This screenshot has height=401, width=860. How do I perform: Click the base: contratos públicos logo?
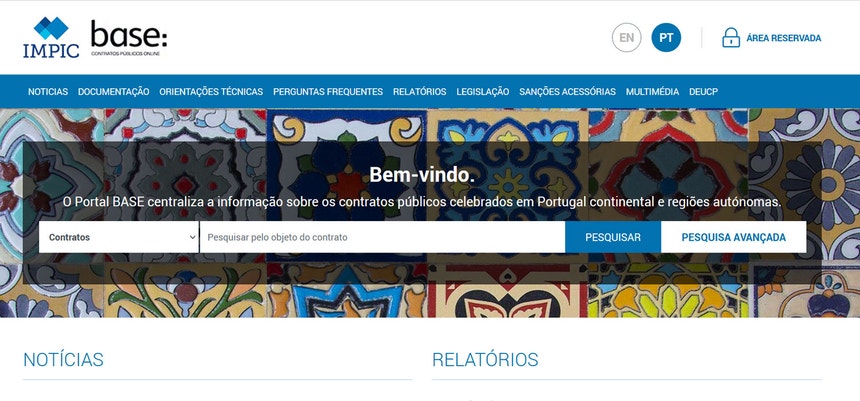tap(129, 38)
